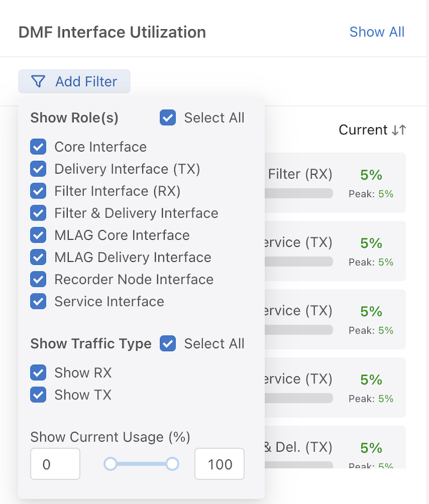Viewport: 429px width, 504px height.
Task: Click the Add Filter button
Action: [x=74, y=81]
